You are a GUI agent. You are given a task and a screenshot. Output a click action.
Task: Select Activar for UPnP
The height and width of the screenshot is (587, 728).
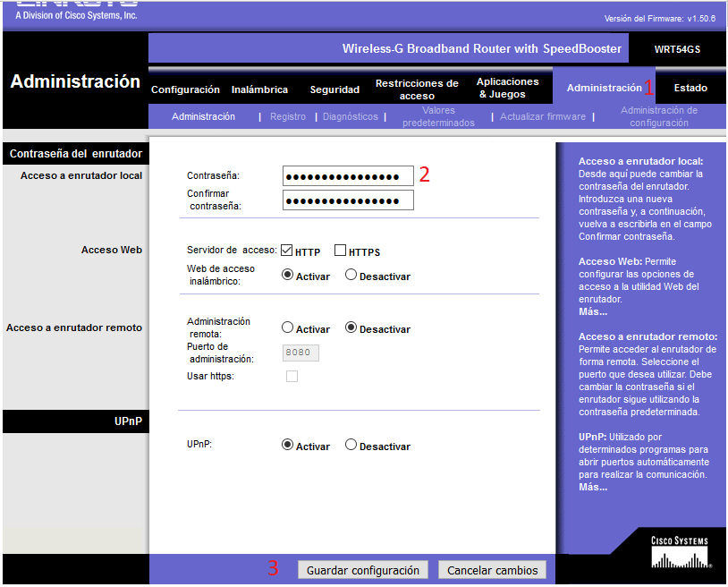coord(287,445)
